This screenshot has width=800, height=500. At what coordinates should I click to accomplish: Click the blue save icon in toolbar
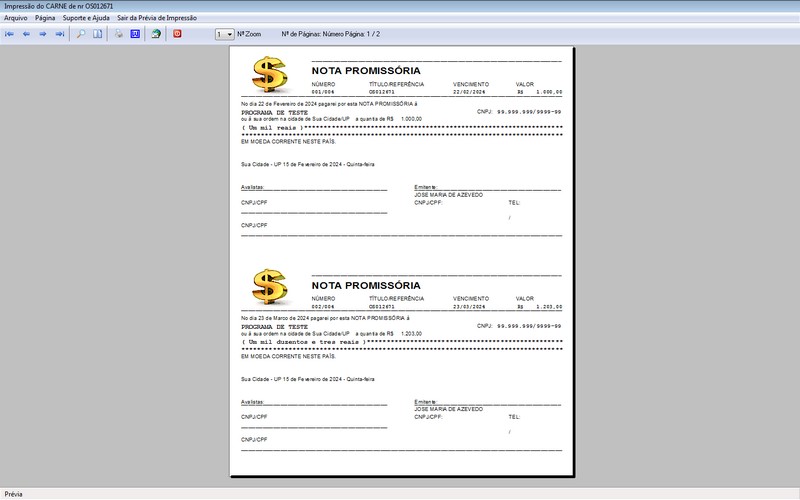(135, 34)
